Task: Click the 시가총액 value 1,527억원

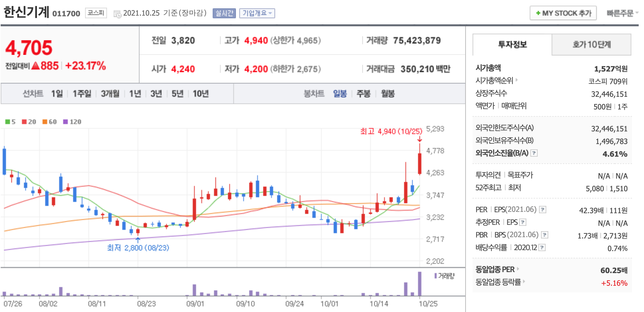Action: (611, 69)
